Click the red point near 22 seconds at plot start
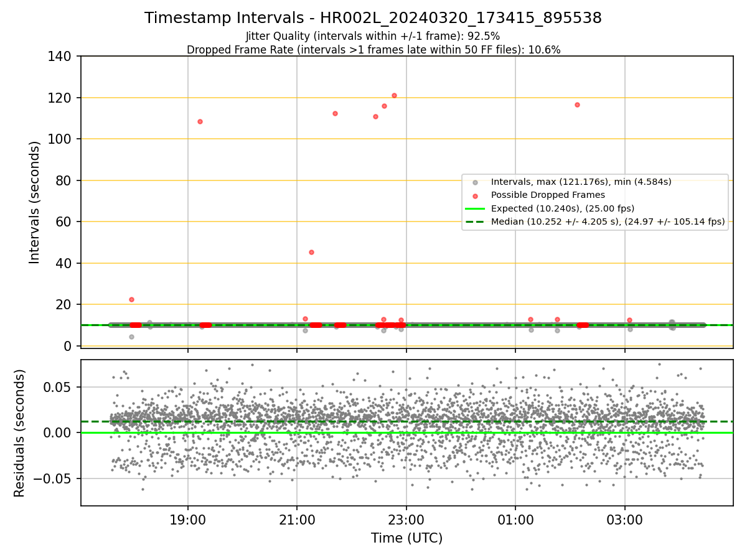747x560 pixels. (131, 299)
